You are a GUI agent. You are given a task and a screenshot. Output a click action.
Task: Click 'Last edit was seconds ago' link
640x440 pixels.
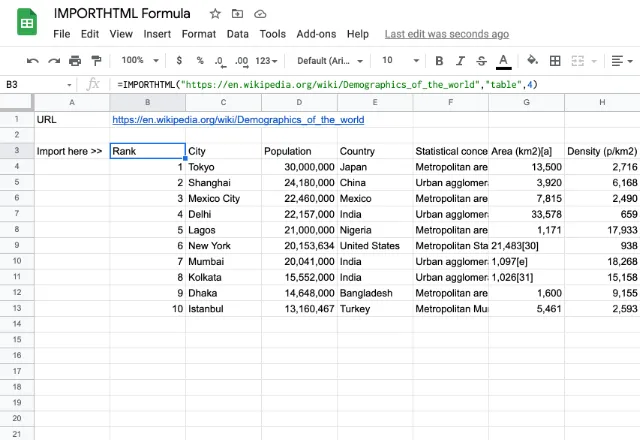tap(447, 34)
